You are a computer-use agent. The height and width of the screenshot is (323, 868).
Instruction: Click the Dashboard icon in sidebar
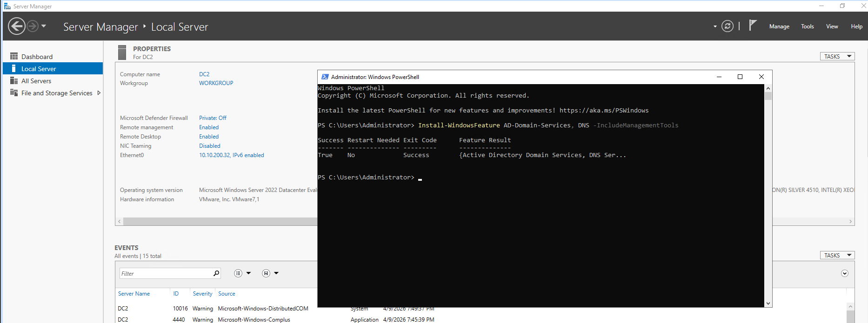pos(14,57)
